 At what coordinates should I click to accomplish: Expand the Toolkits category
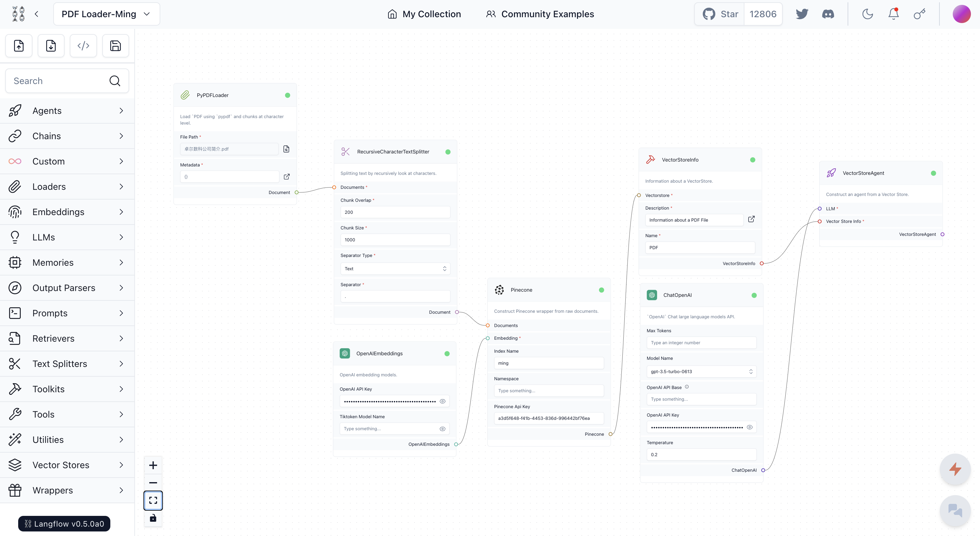click(67, 389)
